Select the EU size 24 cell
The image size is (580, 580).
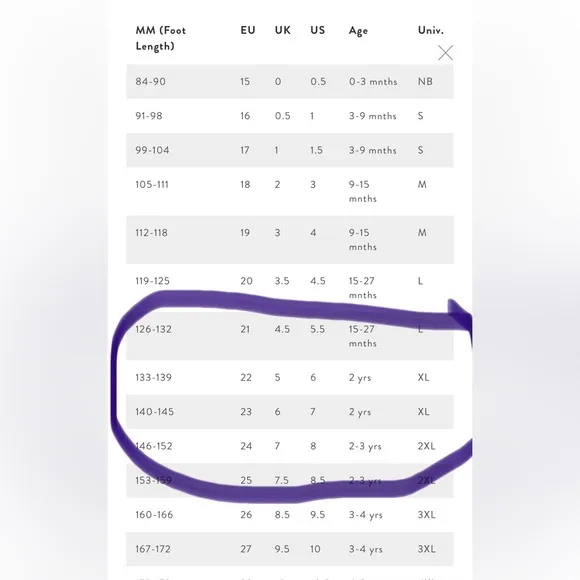coord(246,446)
